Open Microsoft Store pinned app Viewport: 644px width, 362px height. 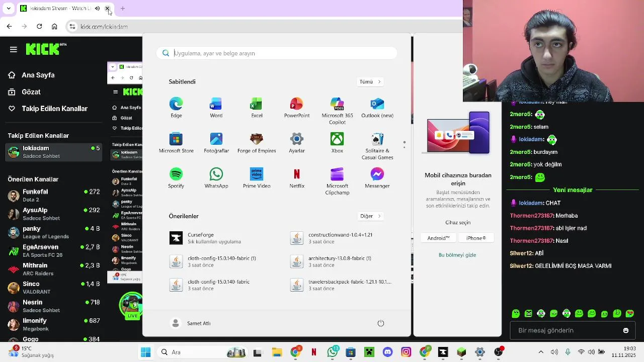[176, 143]
